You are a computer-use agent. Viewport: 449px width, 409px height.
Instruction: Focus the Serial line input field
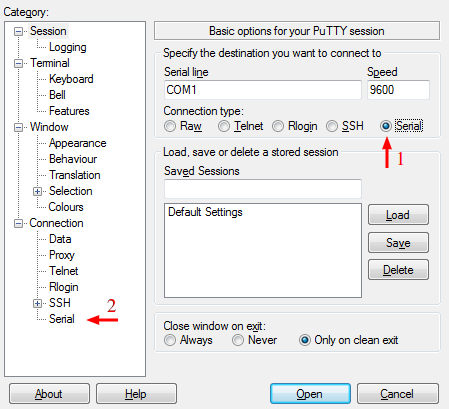tap(263, 90)
